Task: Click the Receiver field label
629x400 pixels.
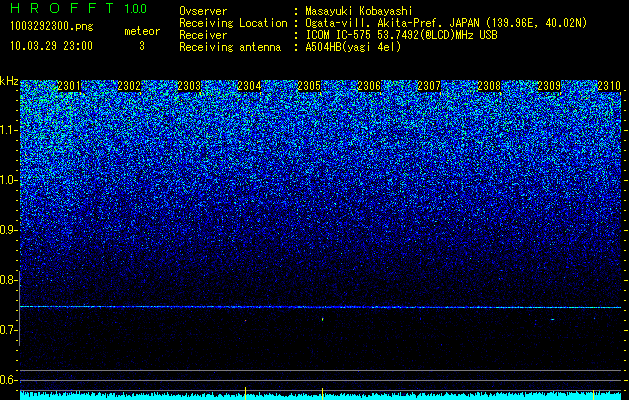Action: coord(203,35)
